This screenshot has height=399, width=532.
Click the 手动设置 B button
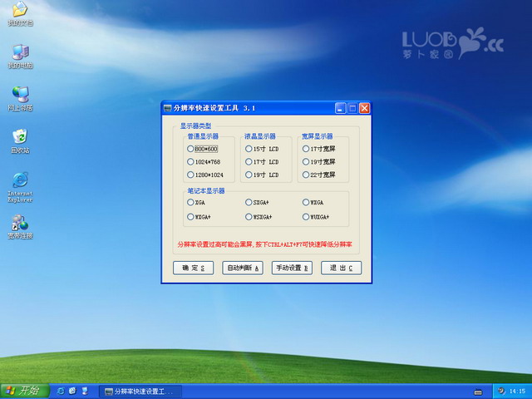point(292,268)
